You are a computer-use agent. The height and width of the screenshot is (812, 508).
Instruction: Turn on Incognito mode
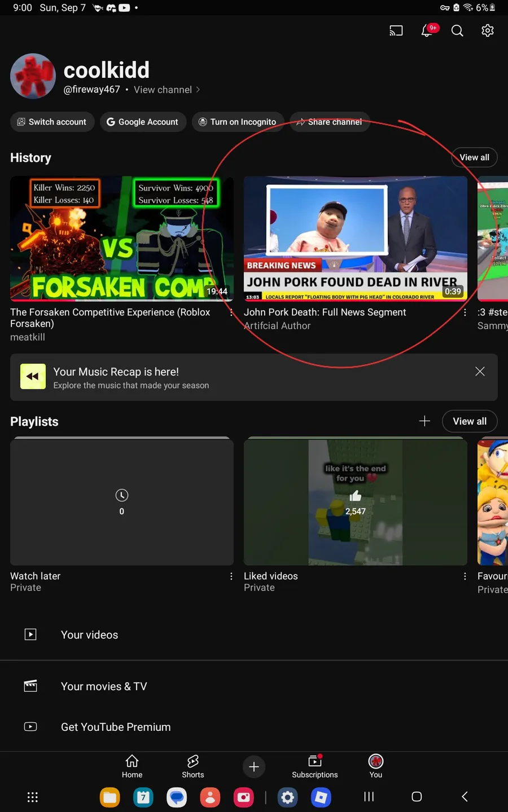[238, 122]
